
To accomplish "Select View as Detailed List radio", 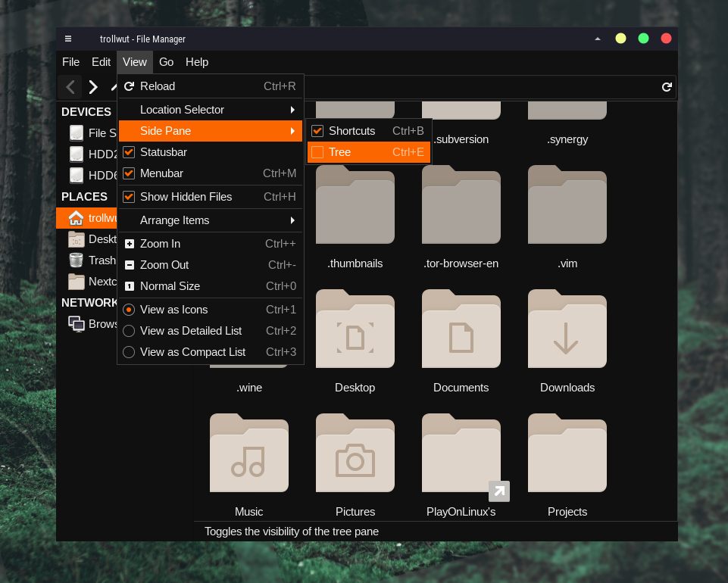I will (129, 331).
